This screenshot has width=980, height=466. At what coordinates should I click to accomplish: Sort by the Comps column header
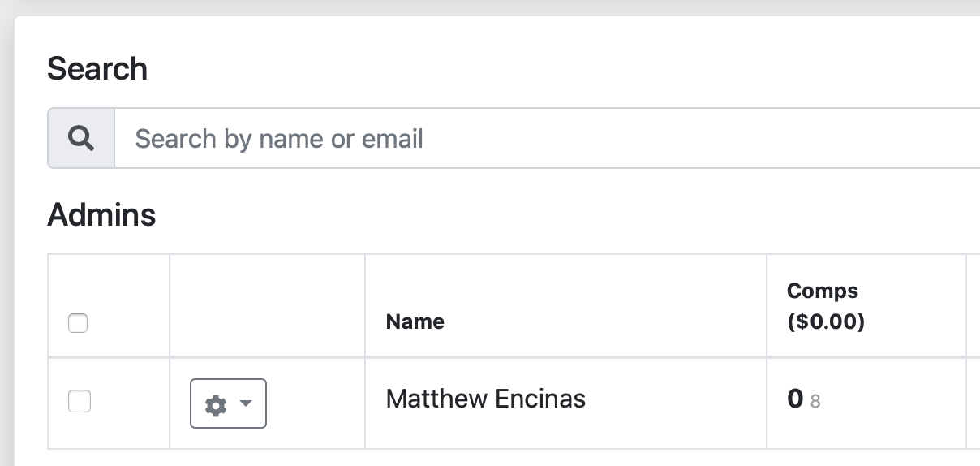coord(822,291)
